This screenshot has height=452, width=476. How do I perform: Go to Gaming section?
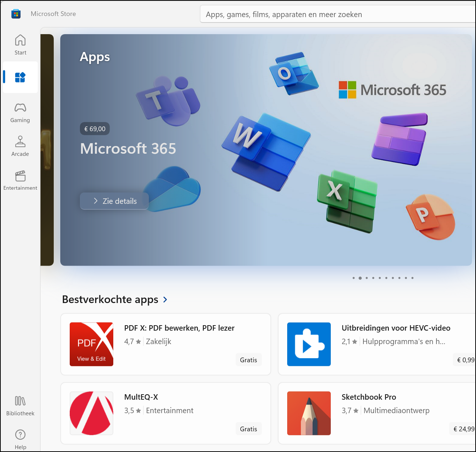[20, 113]
